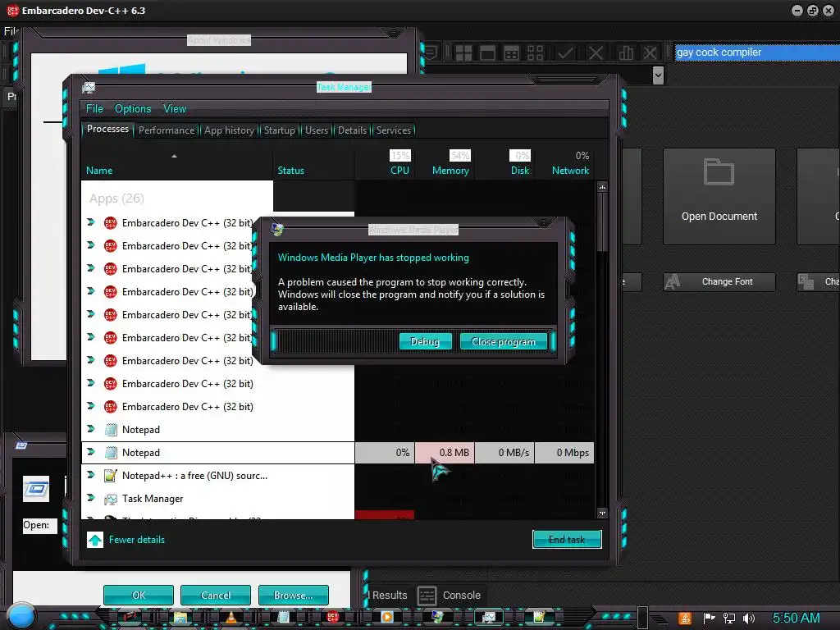
Task: Open Task Manager Options menu
Action: 133,109
